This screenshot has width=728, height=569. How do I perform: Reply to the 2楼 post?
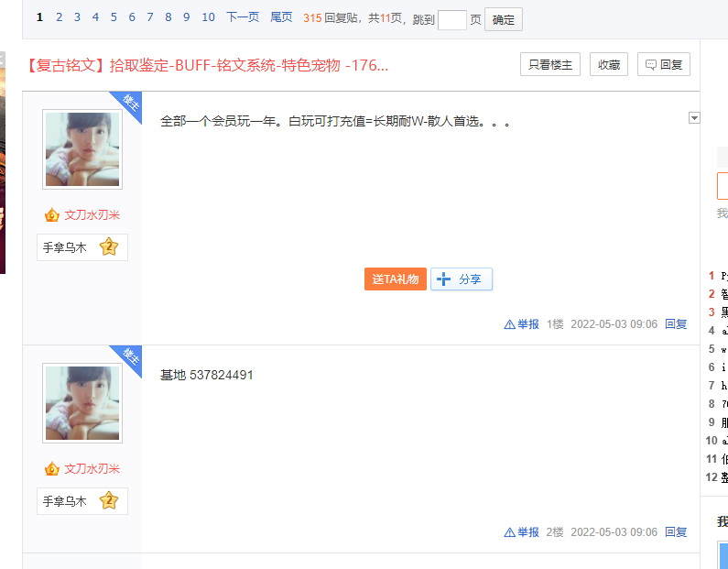click(676, 532)
